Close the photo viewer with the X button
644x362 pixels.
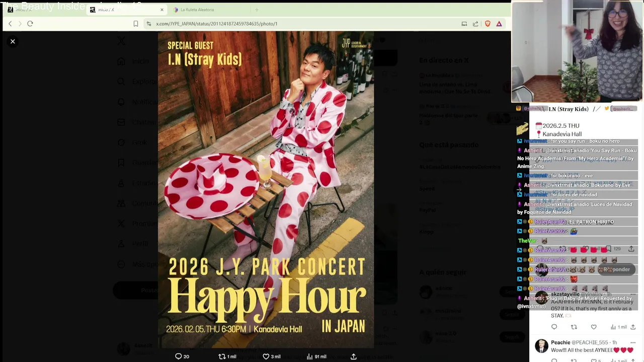[x=13, y=41]
